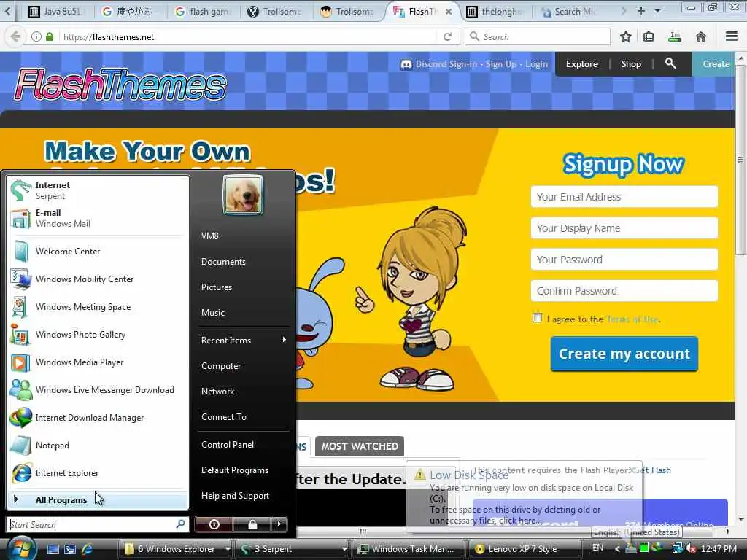Open Default Programs from Start menu
747x560 pixels.
243,470
